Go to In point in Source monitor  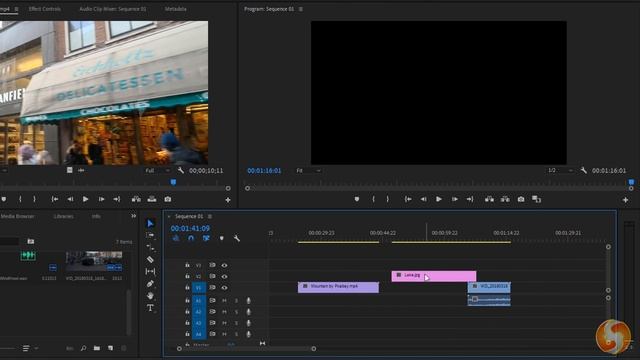coord(55,199)
